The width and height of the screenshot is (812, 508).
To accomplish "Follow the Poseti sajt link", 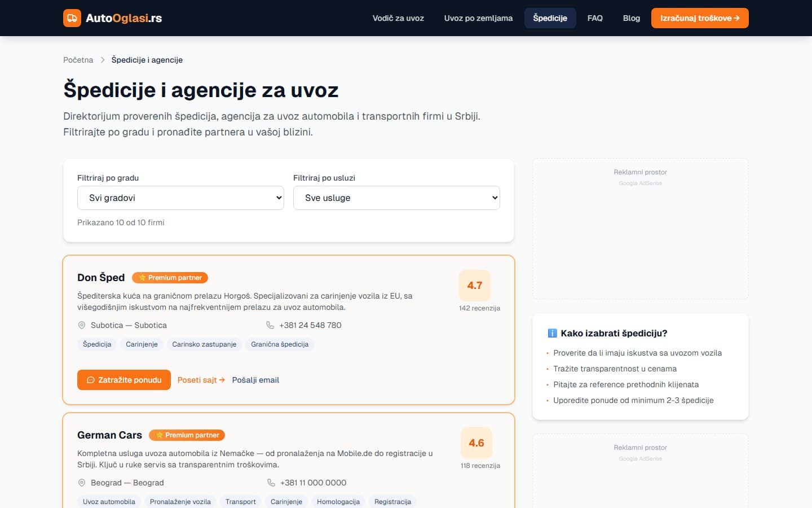I will (201, 380).
